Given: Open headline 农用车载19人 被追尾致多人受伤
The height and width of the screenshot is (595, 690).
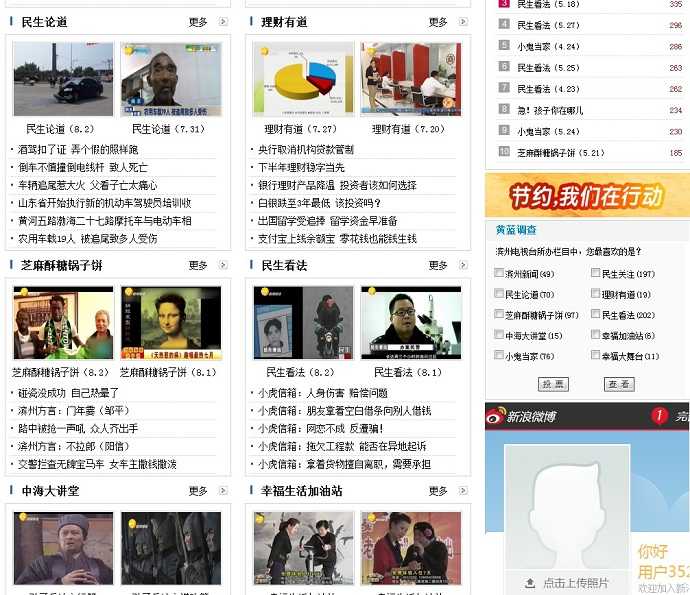Looking at the screenshot, I should (x=88, y=239).
